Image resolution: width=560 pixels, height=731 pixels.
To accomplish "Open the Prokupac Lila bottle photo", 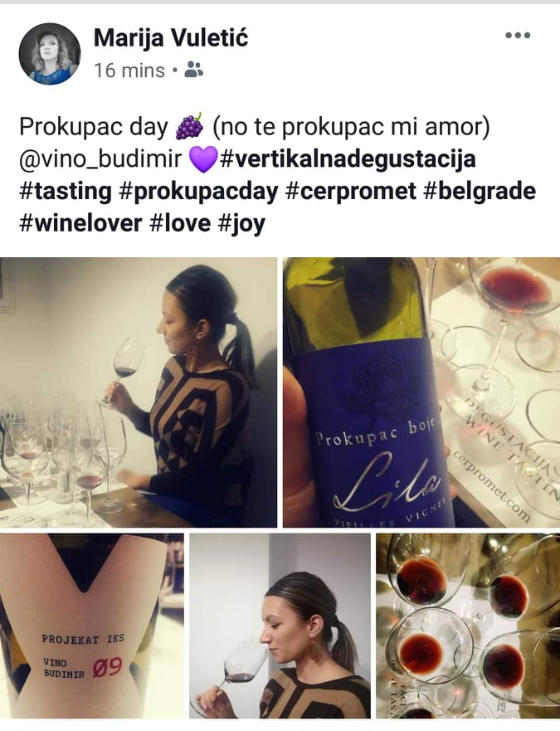I will 421,392.
